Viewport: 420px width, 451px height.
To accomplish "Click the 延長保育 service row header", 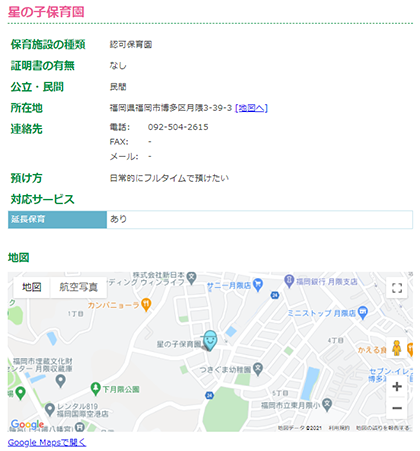I will click(57, 219).
